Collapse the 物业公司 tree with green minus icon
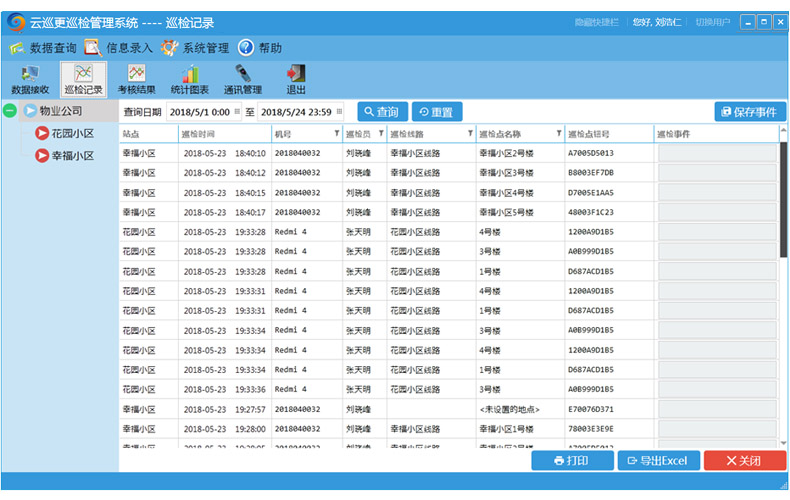The width and height of the screenshot is (790, 500). click(x=10, y=110)
